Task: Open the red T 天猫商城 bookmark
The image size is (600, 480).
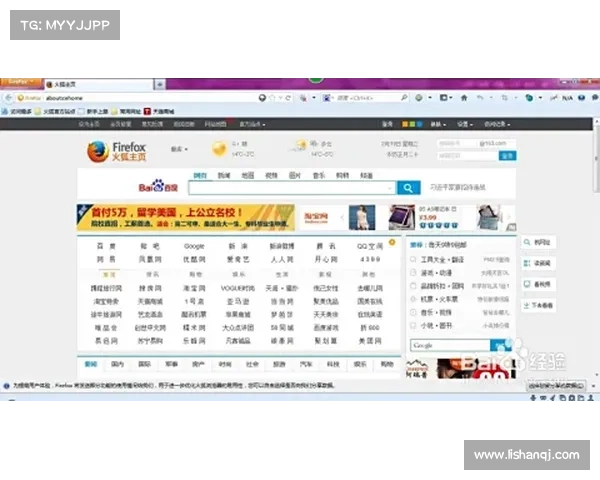Action: coord(159,111)
